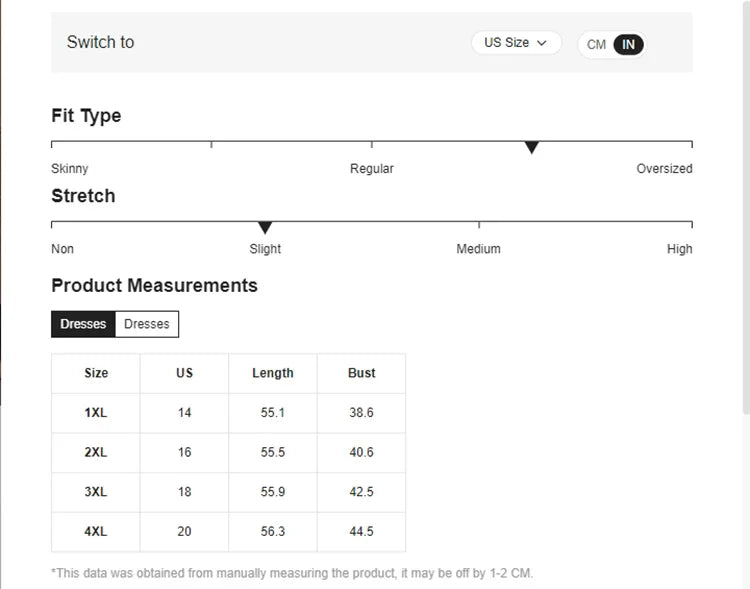This screenshot has width=750, height=589.
Task: Select the 4XL size row label
Action: 96,531
